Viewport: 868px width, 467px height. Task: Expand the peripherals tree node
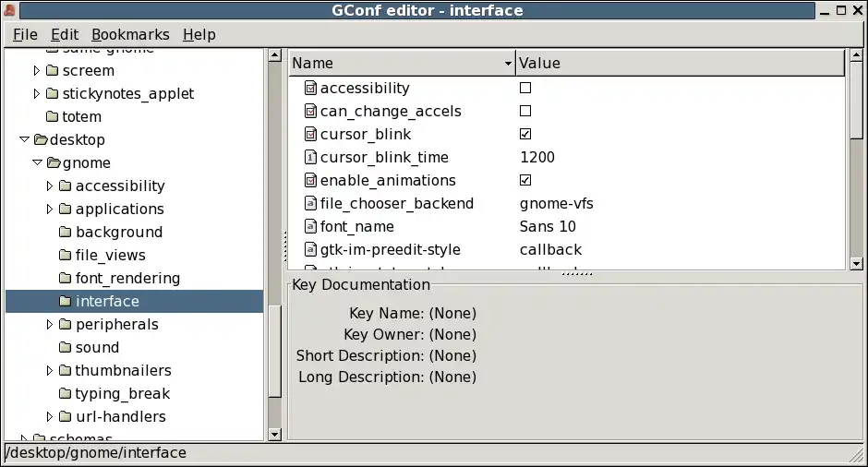click(50, 325)
